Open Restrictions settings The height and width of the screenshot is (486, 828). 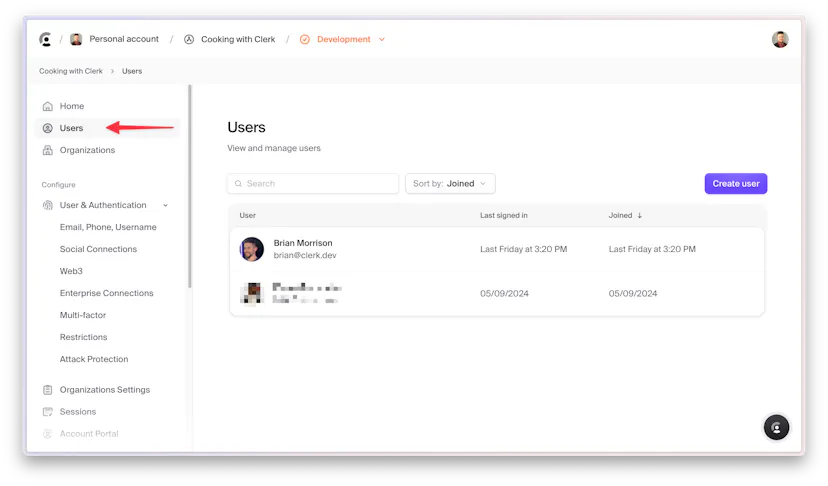[83, 337]
